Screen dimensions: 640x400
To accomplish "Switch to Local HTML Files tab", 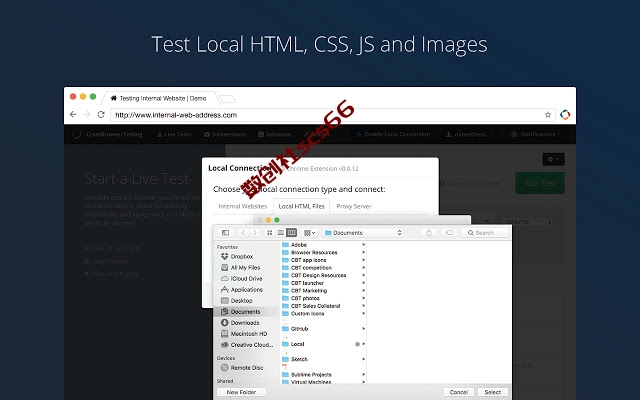I will tap(302, 207).
